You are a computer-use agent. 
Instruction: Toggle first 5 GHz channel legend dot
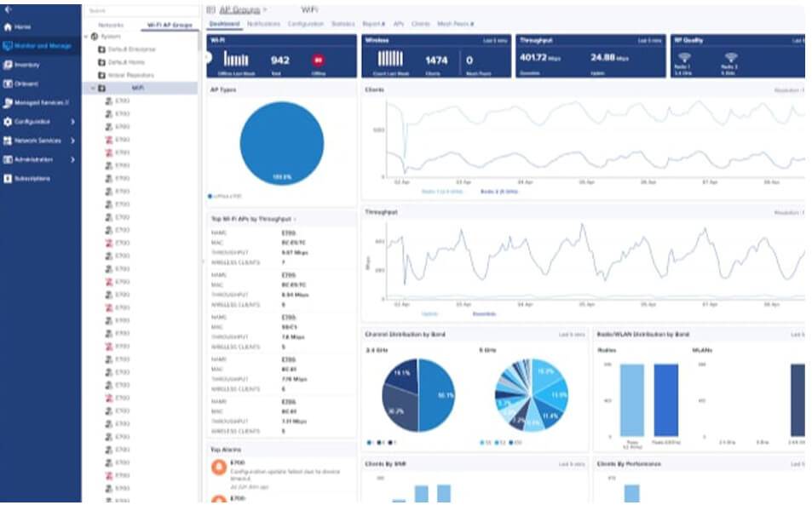[x=482, y=443]
